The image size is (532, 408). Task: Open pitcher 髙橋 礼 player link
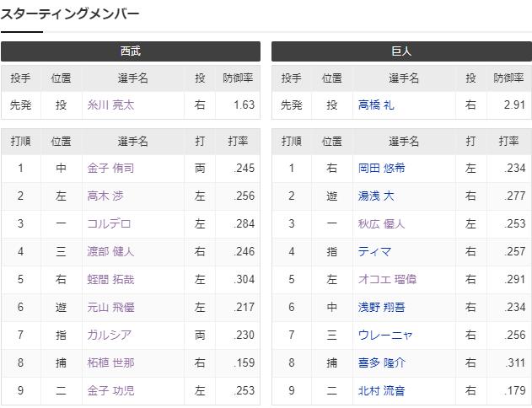coord(376,105)
